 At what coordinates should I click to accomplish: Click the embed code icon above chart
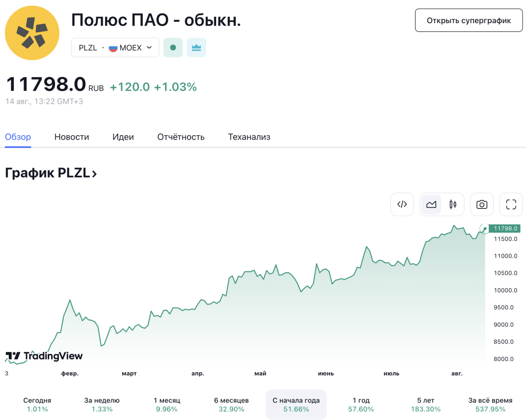point(402,204)
